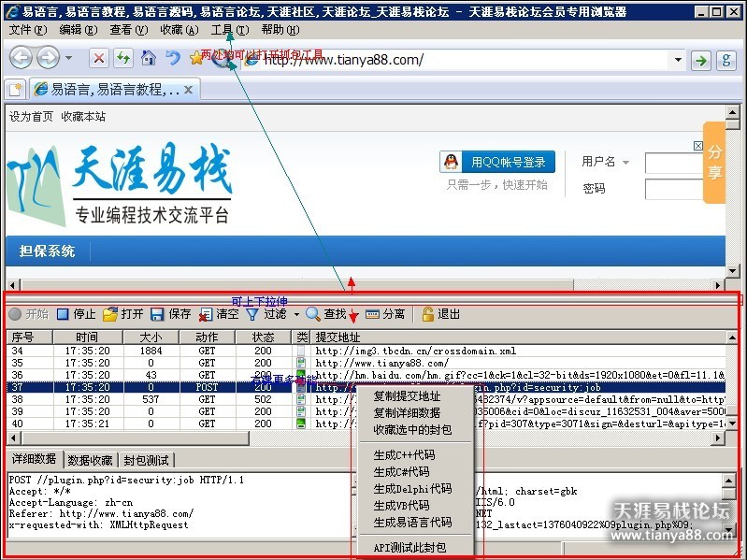Click the browser Forward arrow button

point(48,58)
